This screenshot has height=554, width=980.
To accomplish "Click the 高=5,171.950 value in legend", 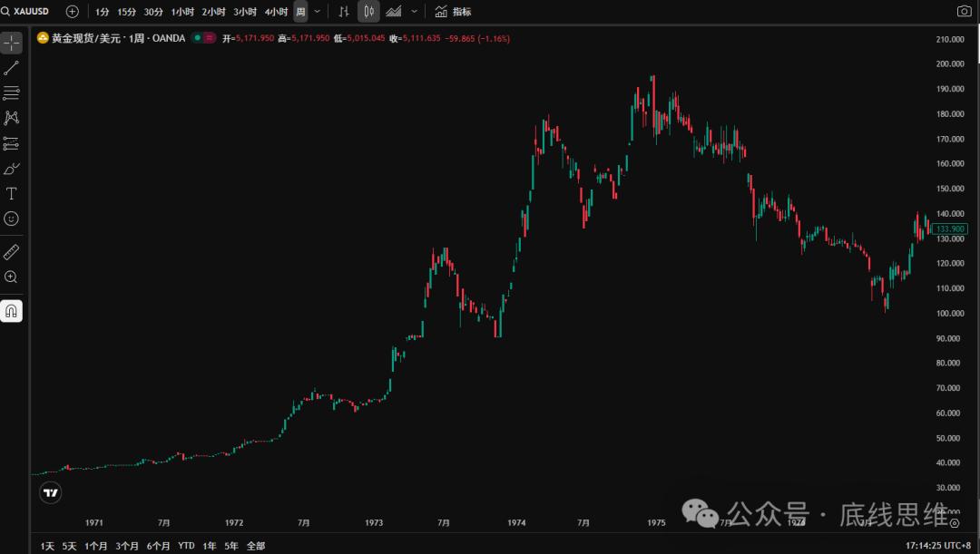I will [x=304, y=38].
